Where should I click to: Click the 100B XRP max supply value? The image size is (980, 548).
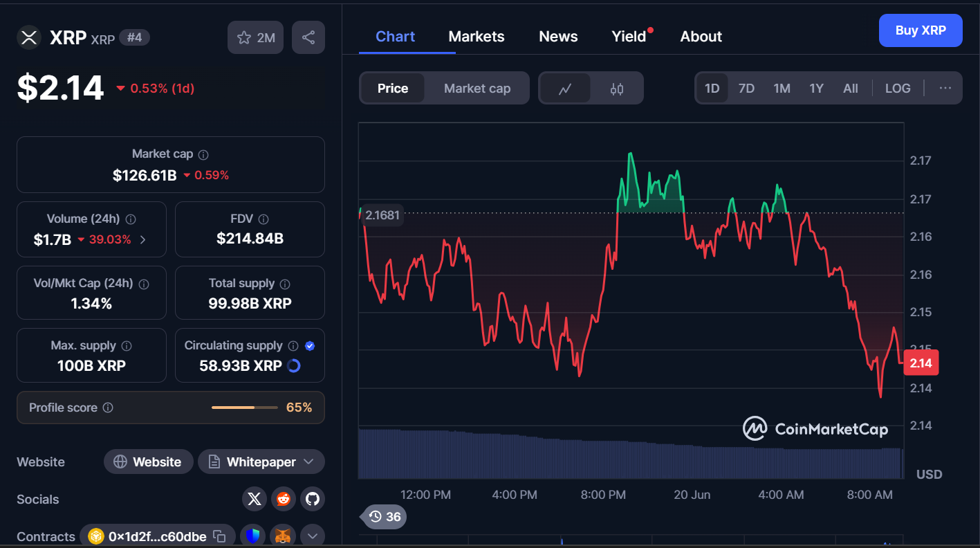91,365
